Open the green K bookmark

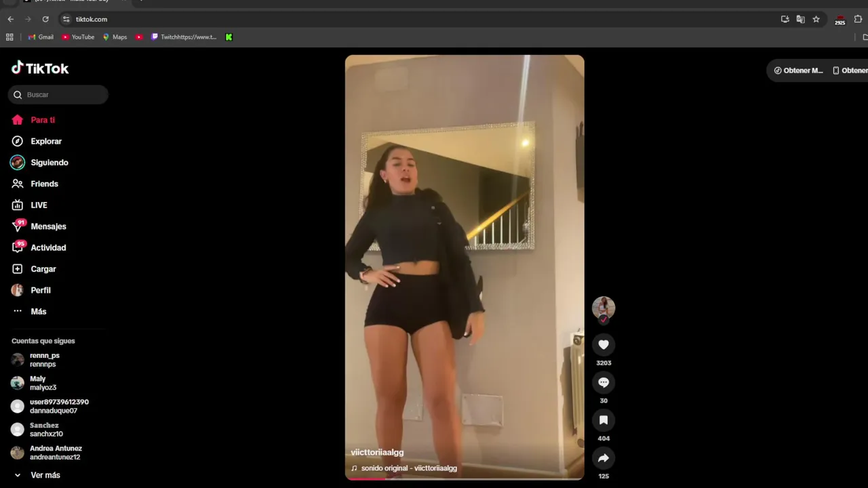(229, 37)
